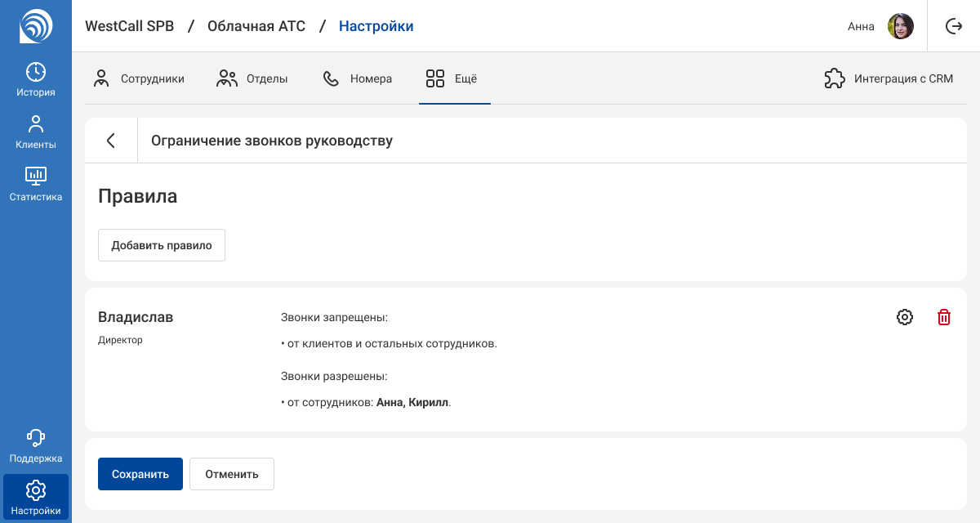Delete Владислав rule with red trash icon
980x523 pixels.
pyautogui.click(x=944, y=317)
